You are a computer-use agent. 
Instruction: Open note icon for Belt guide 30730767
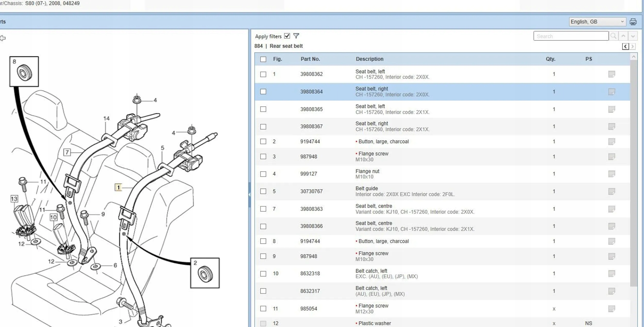612,191
